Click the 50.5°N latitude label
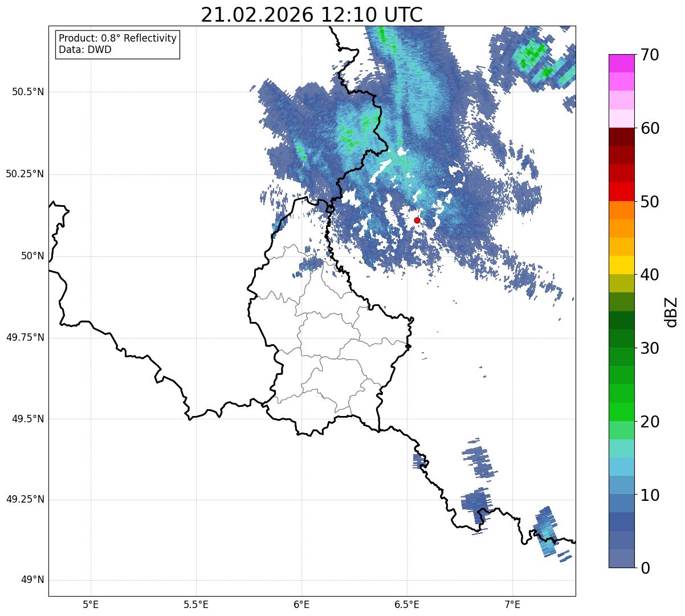This screenshot has height=616, width=685. point(28,92)
